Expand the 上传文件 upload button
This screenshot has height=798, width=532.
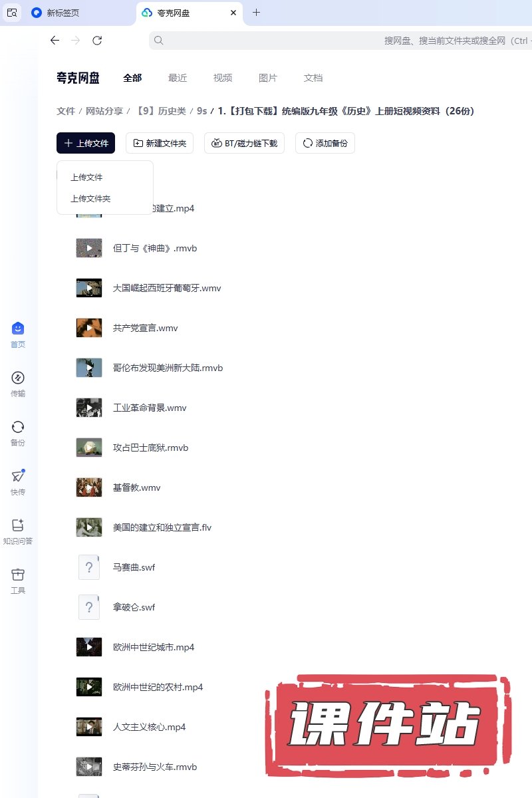pyautogui.click(x=86, y=143)
